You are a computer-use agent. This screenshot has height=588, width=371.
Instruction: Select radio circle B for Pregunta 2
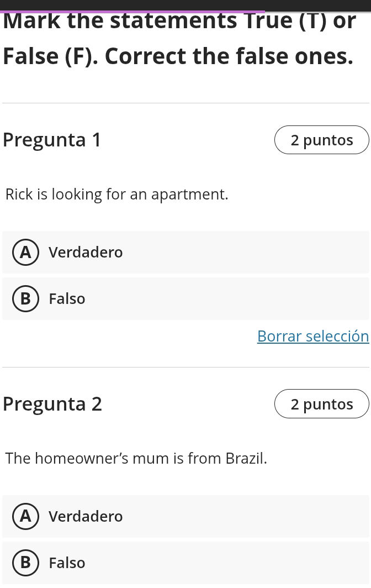[x=25, y=563]
